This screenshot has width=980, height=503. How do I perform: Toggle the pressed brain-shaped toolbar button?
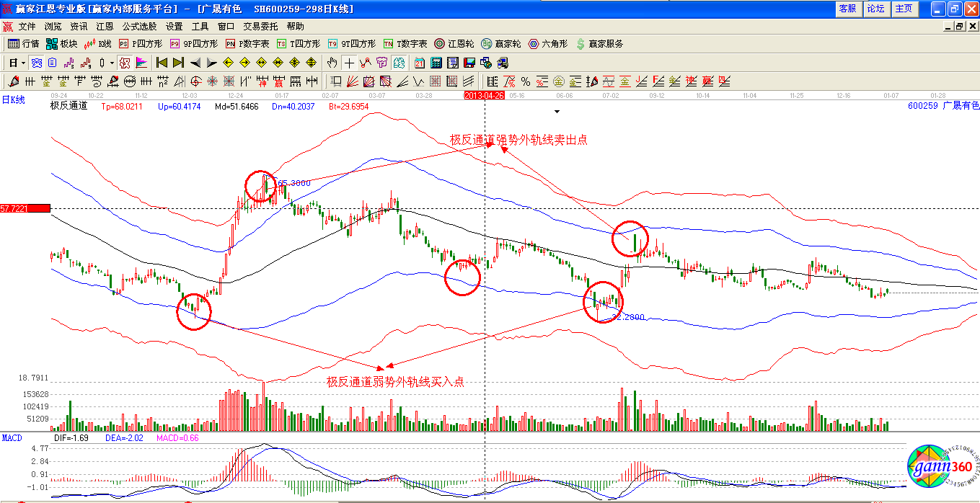click(399, 63)
